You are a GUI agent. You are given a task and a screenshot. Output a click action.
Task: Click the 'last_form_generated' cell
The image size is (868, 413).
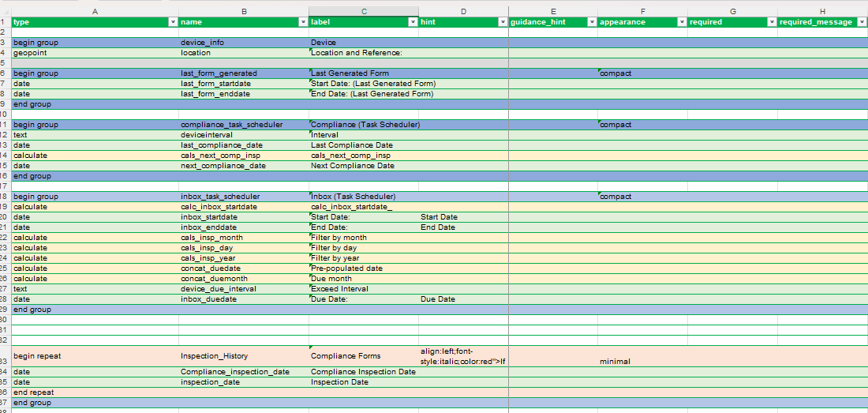tap(244, 73)
